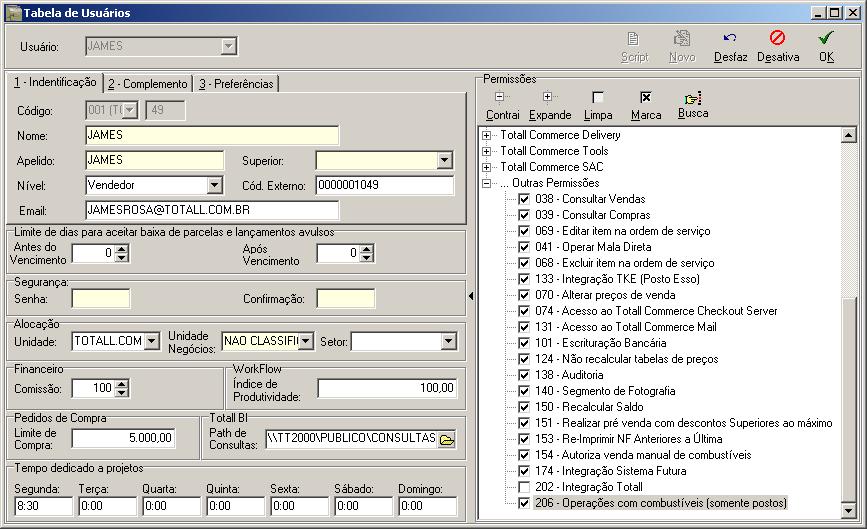Toggle 041 - Operar Mala Direta checkbox

524,247
